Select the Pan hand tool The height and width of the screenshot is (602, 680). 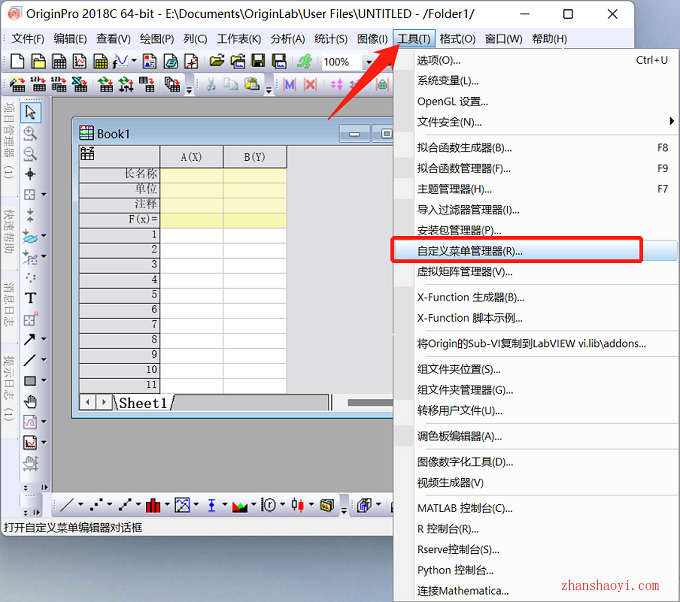pyautogui.click(x=30, y=402)
